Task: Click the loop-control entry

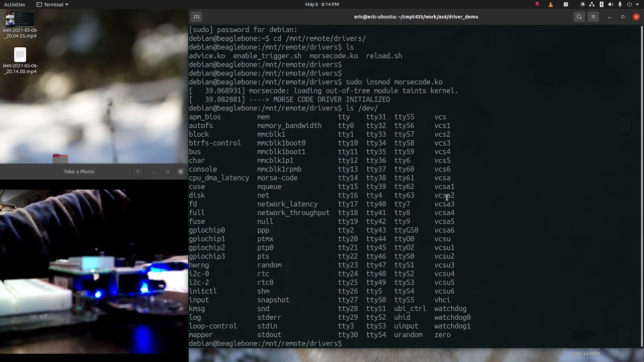Action: [213, 326]
